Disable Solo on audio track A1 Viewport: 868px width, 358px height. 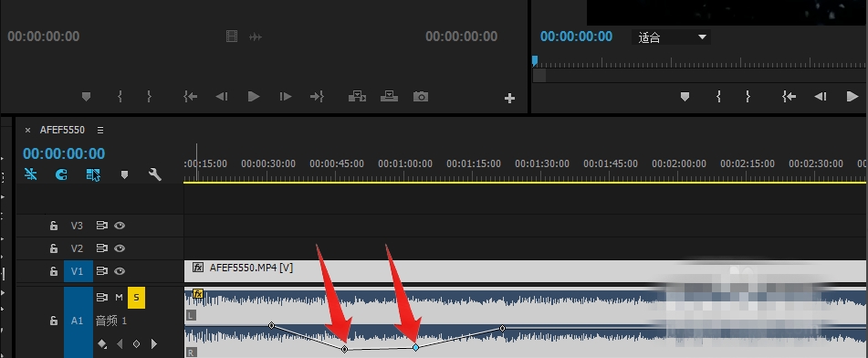click(136, 298)
